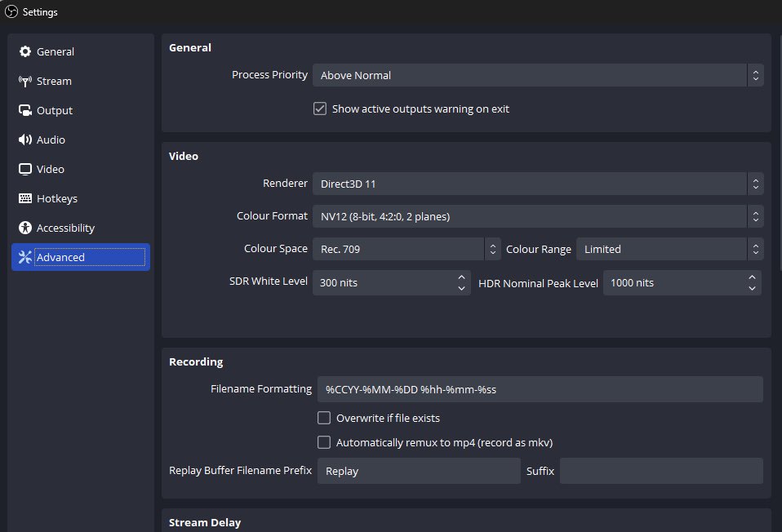The height and width of the screenshot is (532, 782).
Task: Click the Stream antenna icon
Action: point(25,81)
